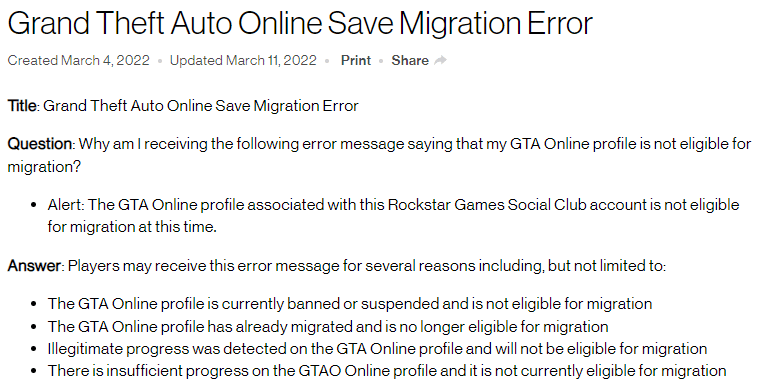
Task: Click the bullet dot before banned profile line
Action: (x=33, y=304)
